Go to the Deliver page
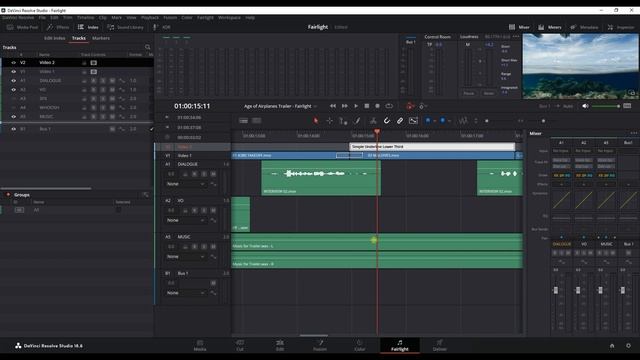The width and height of the screenshot is (640, 360). (439, 345)
